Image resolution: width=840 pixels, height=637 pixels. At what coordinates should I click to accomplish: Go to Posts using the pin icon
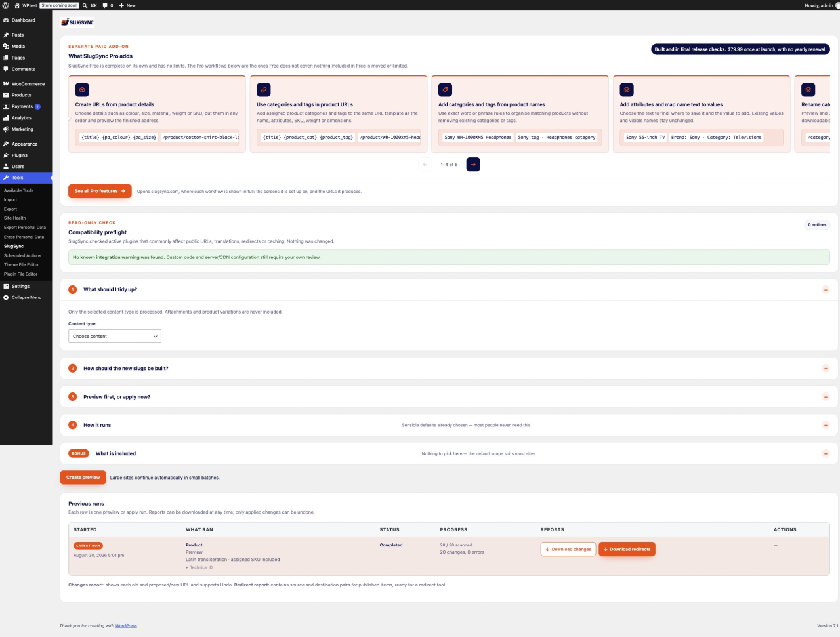6,35
